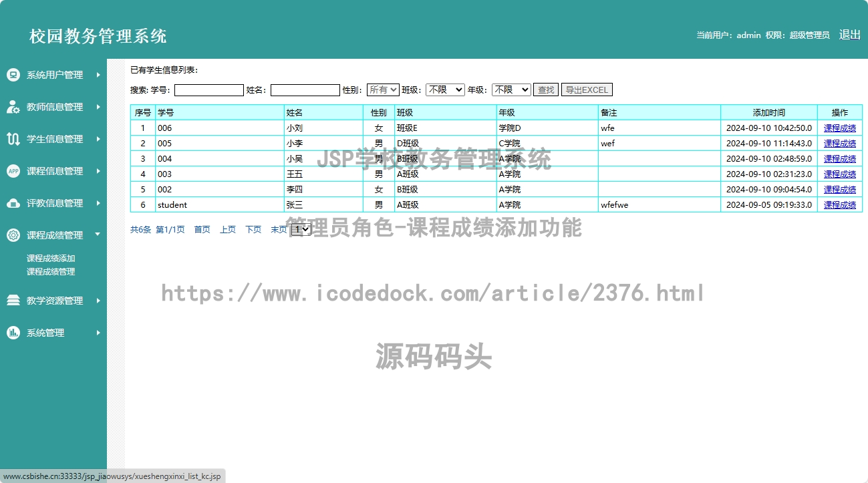
Task: Click the 教师信息管理 sidebar icon
Action: coord(13,107)
